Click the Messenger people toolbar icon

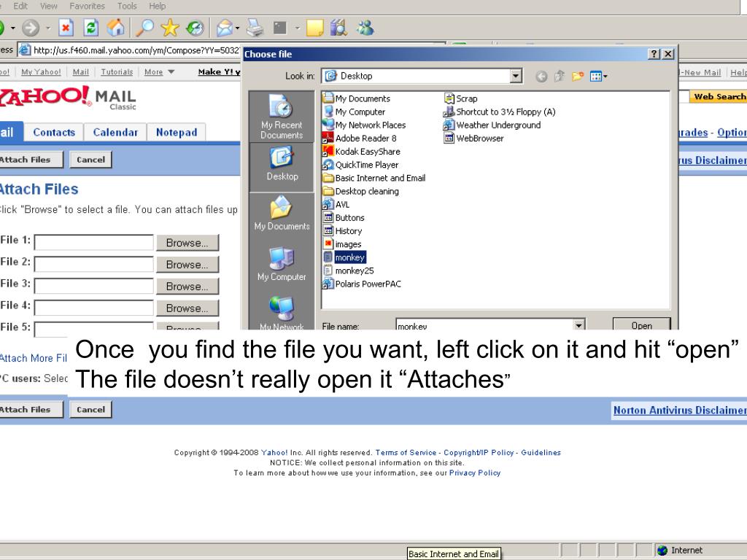pos(365,28)
